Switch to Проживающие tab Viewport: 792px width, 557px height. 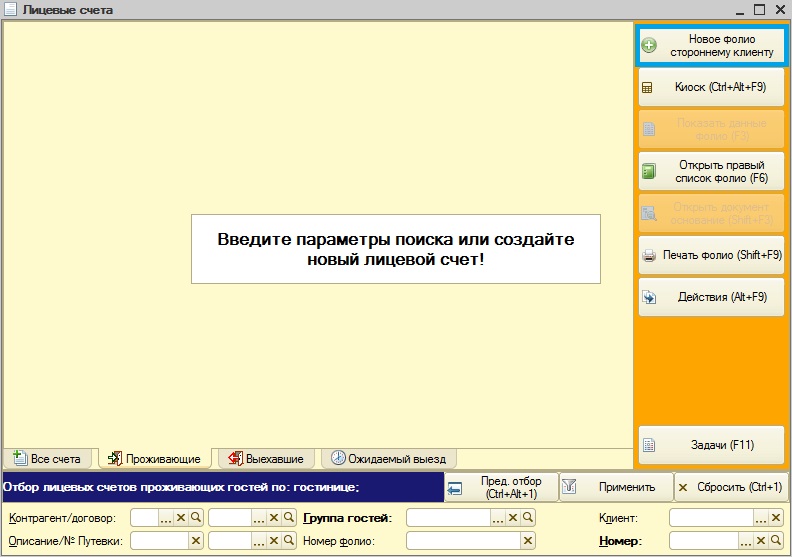pyautogui.click(x=155, y=459)
